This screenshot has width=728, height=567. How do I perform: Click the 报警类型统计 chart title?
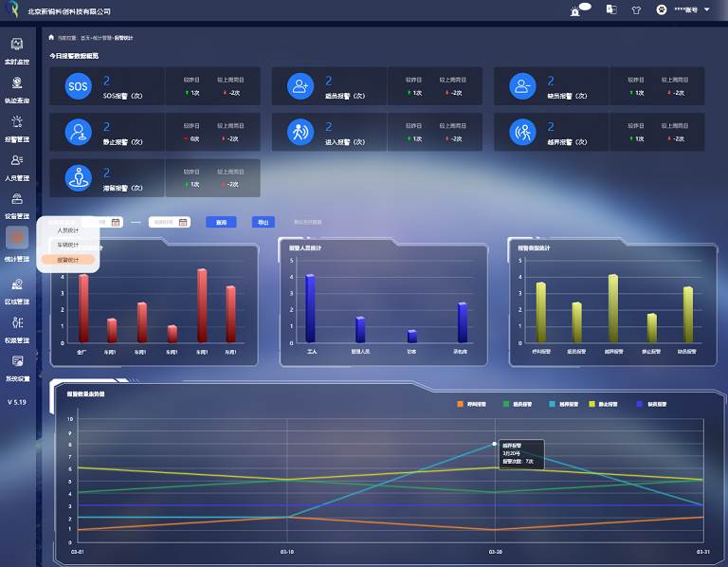(534, 248)
